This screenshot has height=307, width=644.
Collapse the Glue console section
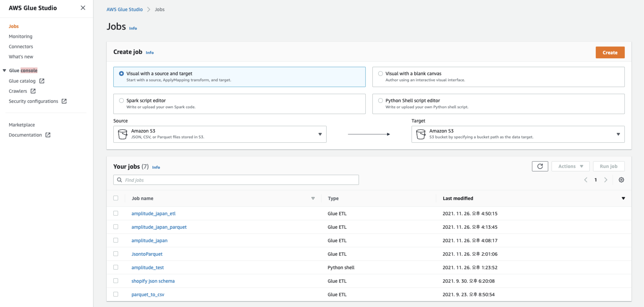[4, 70]
